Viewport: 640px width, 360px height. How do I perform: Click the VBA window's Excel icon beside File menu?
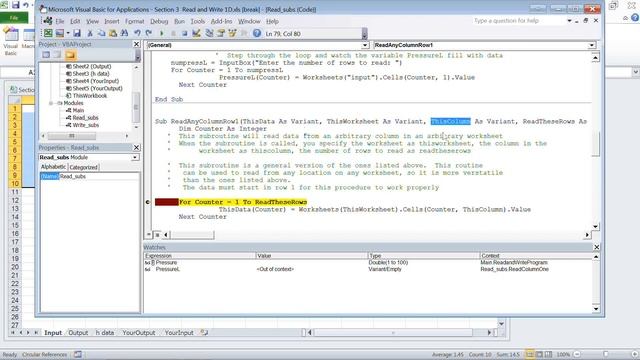pyautogui.click(x=48, y=21)
